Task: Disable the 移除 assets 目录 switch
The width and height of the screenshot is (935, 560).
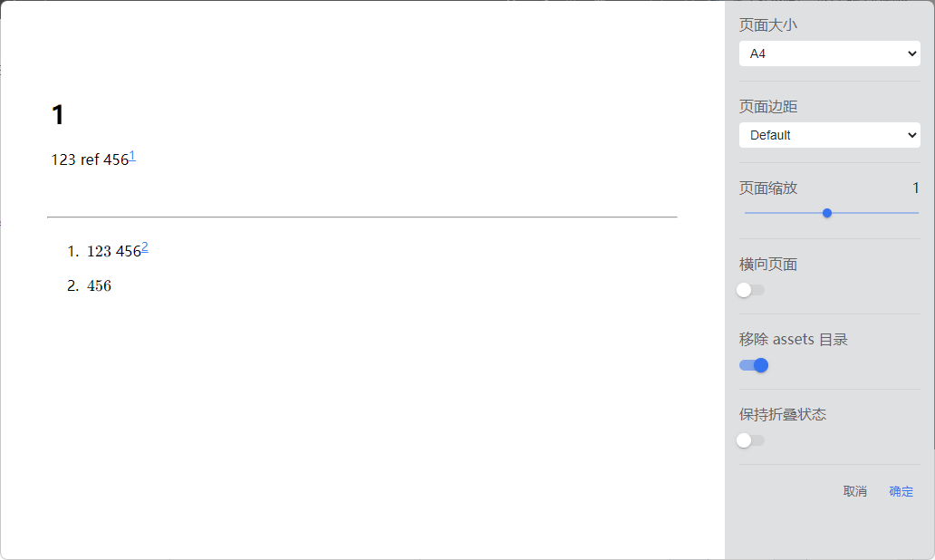Action: 754,365
